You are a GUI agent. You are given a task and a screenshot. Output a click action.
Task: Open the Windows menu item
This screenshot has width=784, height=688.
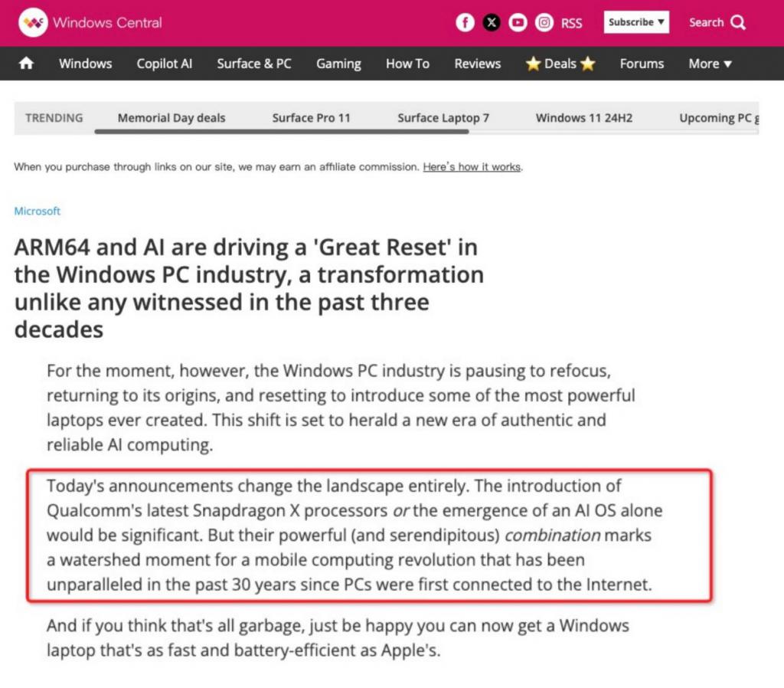pyautogui.click(x=86, y=64)
